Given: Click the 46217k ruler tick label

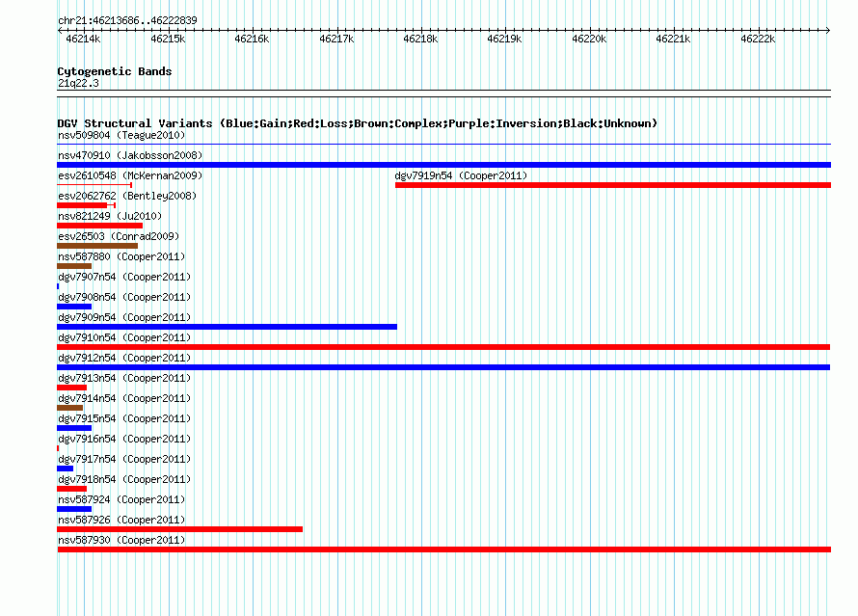Looking at the screenshot, I should coord(336,39).
